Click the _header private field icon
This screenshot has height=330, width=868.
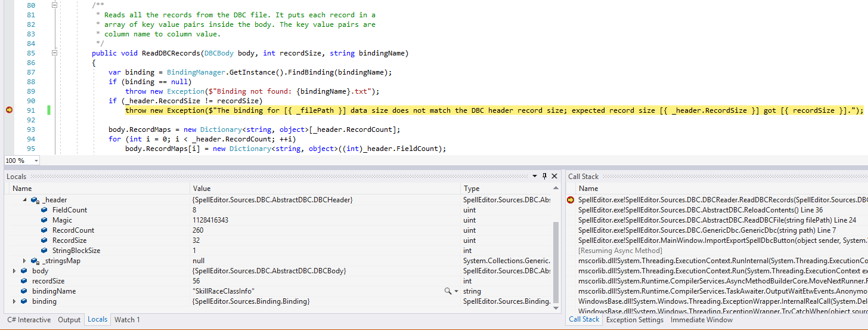coord(35,200)
